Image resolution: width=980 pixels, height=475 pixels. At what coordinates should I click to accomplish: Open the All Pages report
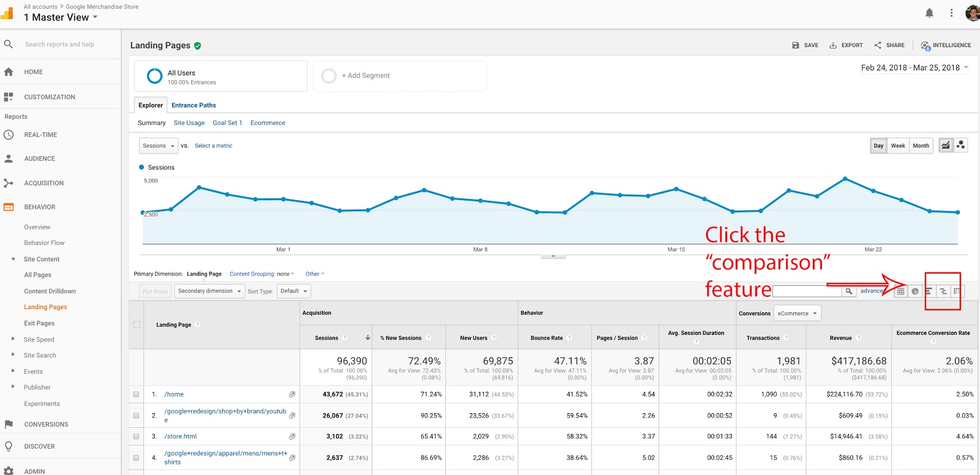coord(37,275)
